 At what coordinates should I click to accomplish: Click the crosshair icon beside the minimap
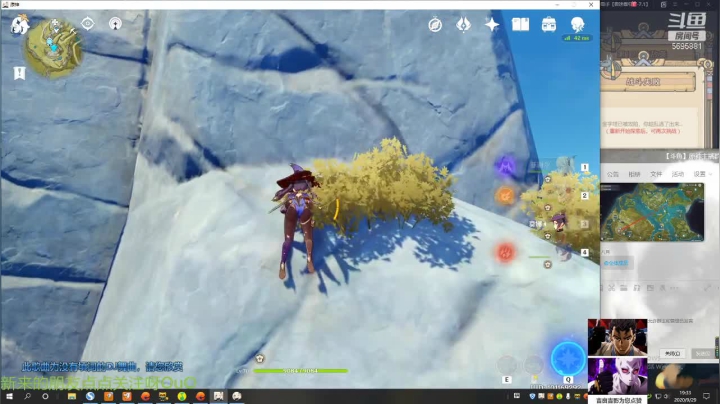coord(87,23)
